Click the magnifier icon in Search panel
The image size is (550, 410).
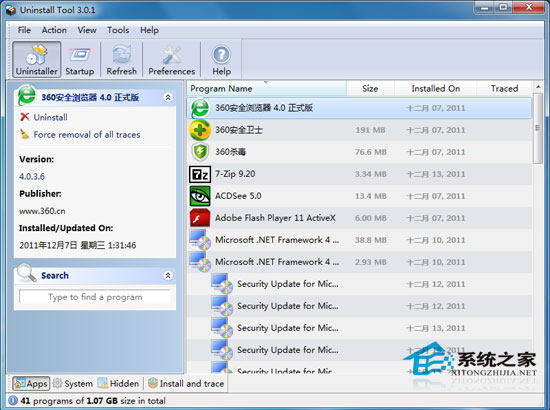(x=27, y=273)
